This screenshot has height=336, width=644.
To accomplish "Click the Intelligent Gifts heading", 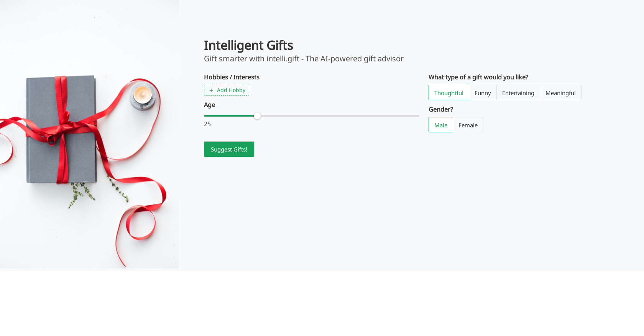I will tap(248, 45).
